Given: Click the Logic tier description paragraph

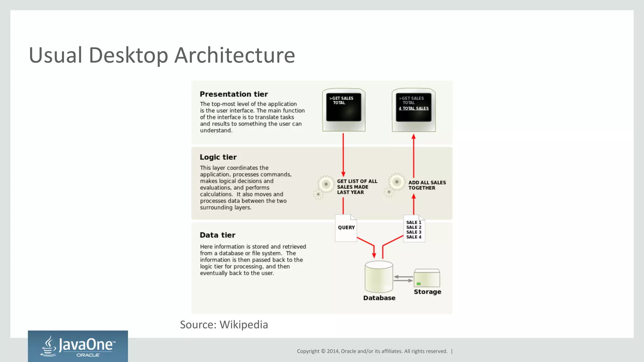Looking at the screenshot, I should pos(246,188).
